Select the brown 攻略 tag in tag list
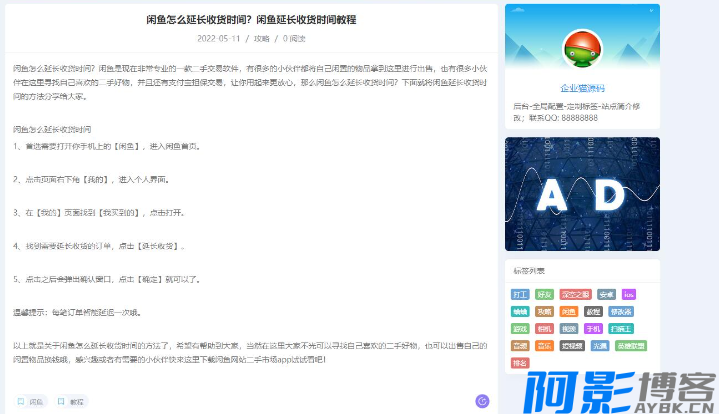Screen dimensions: 719x416 [544, 311]
